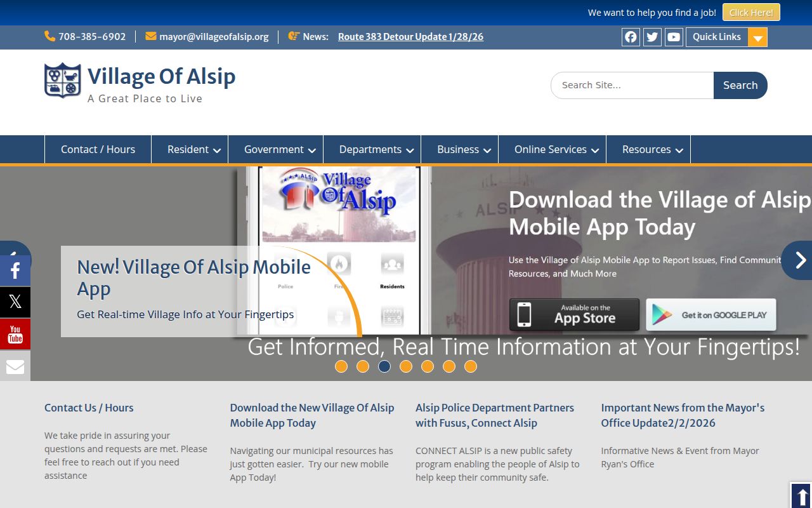
Task: Click 'A Great Place to Live' tagline
Action: click(145, 98)
